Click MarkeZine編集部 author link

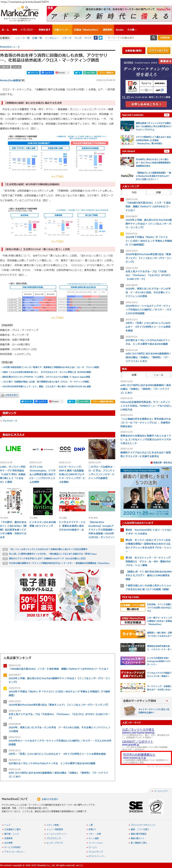[x=10, y=80]
